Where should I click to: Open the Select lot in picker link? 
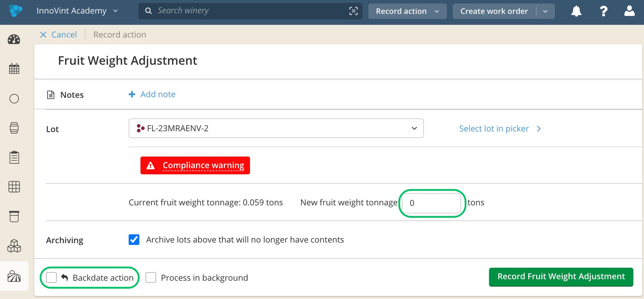coord(494,128)
